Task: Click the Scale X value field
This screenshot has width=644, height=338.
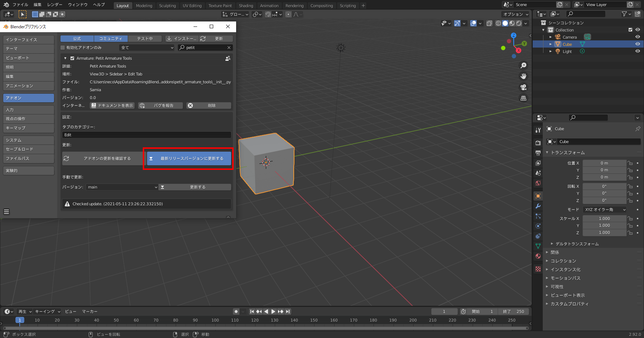Action: [x=605, y=219]
